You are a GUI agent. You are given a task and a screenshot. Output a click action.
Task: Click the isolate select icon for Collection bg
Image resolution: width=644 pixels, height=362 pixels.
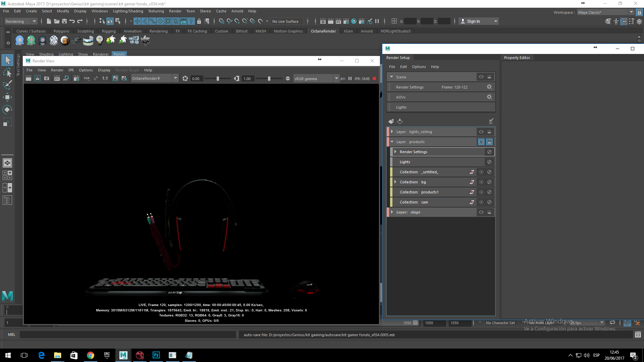click(x=481, y=182)
